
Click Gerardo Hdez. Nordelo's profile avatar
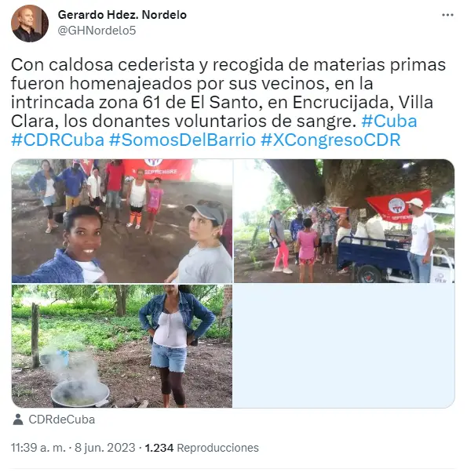click(x=30, y=24)
